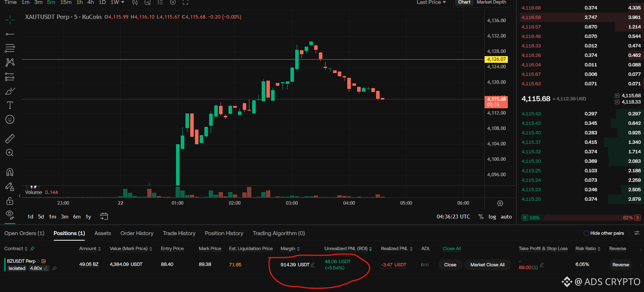644x292 pixels.
Task: Toggle log scale on chart
Action: click(492, 217)
